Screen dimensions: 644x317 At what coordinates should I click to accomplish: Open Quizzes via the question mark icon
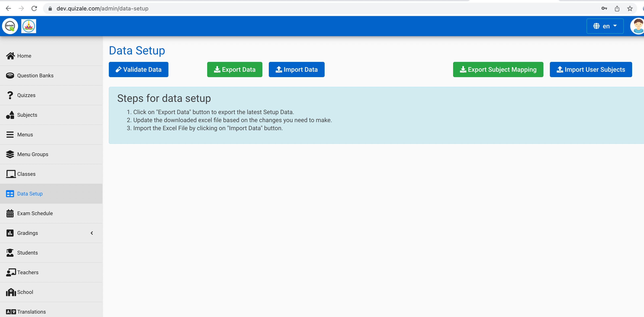(10, 95)
